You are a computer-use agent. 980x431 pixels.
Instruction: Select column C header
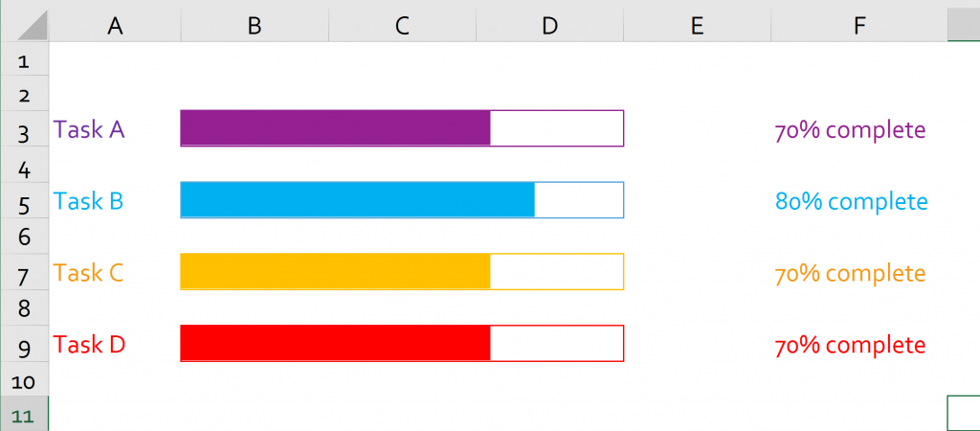tap(402, 25)
